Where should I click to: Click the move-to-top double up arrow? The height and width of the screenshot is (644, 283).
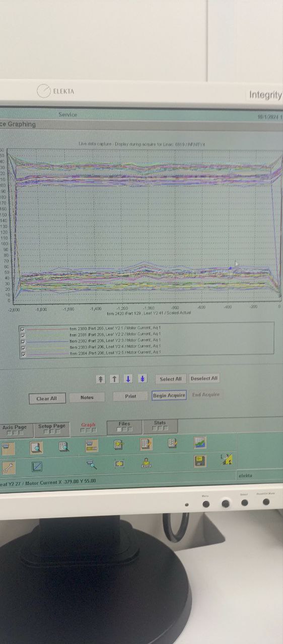tap(100, 379)
